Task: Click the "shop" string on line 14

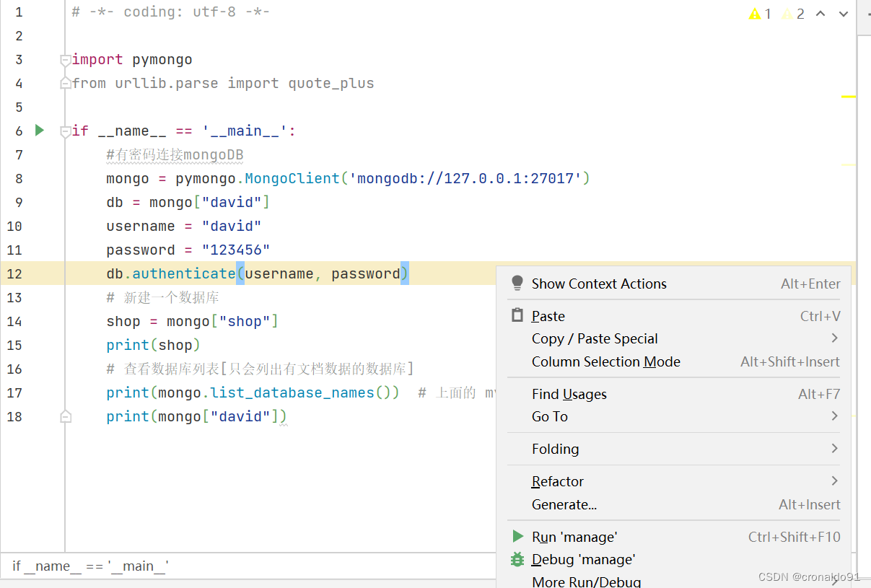Action: coord(245,321)
